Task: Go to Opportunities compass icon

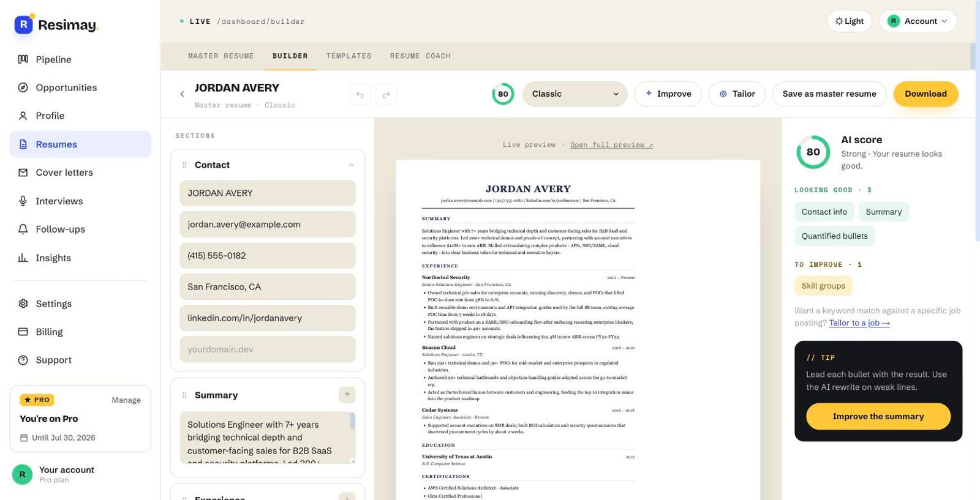Action: (x=23, y=88)
